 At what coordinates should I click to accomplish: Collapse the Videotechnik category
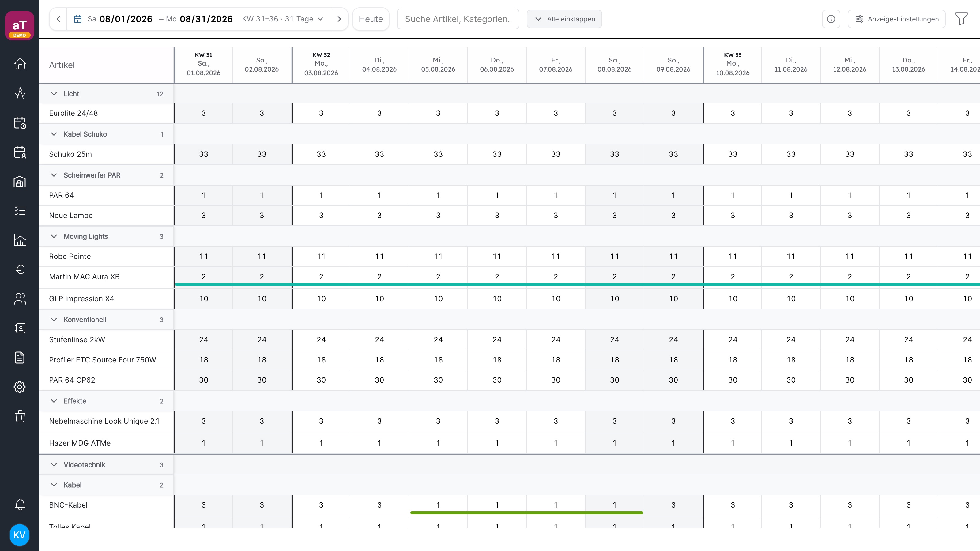click(54, 465)
